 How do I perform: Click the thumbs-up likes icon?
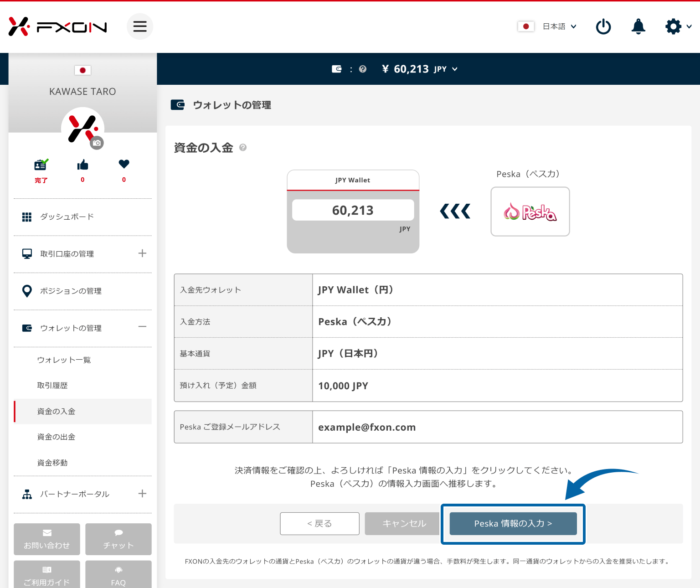(x=82, y=165)
